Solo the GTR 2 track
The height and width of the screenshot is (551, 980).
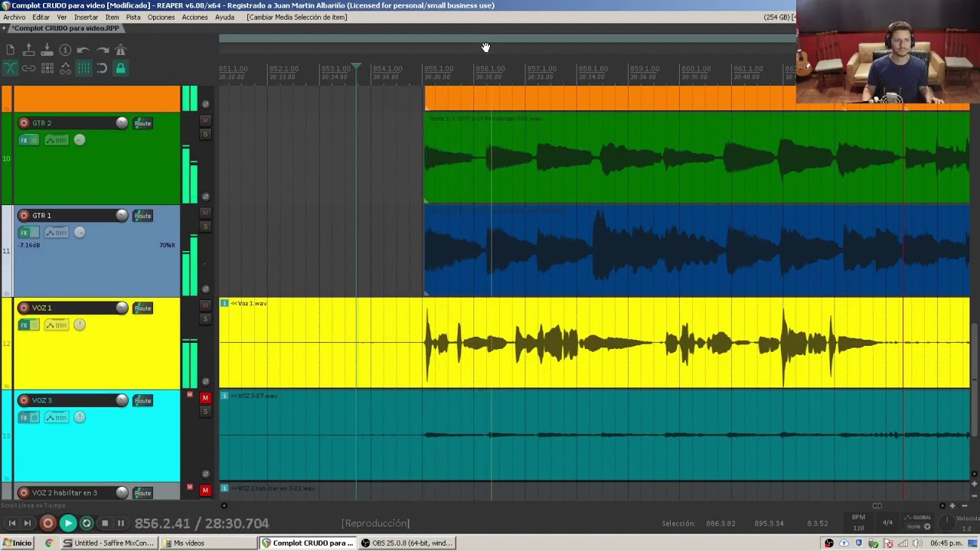pyautogui.click(x=205, y=135)
